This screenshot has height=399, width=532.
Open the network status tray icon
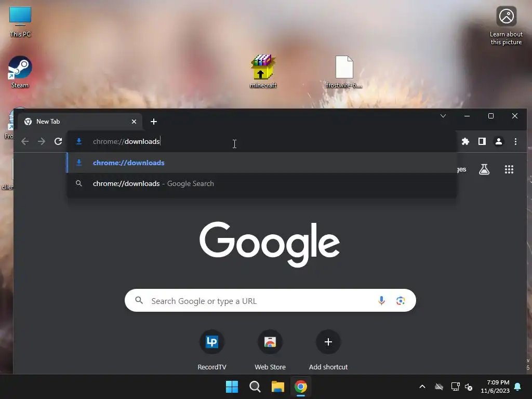point(455,387)
